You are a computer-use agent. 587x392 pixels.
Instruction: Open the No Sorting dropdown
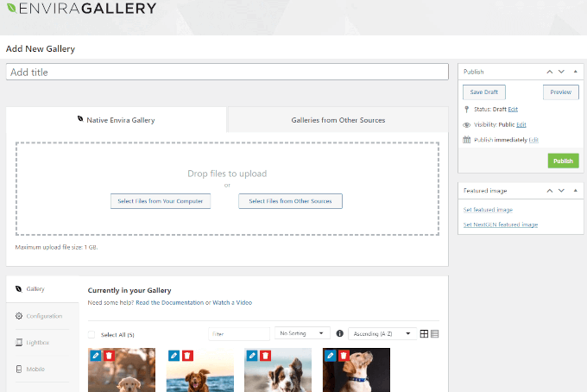click(302, 333)
